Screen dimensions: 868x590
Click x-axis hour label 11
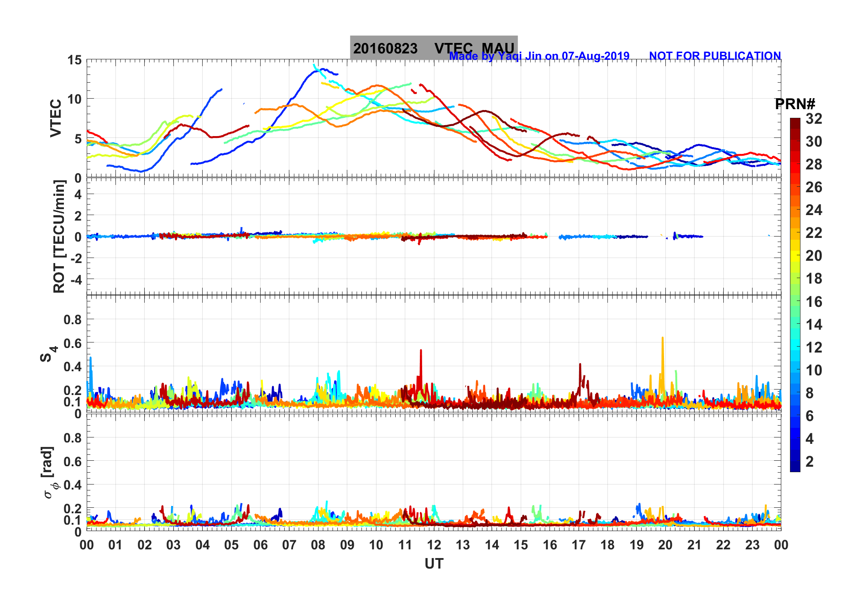[405, 545]
